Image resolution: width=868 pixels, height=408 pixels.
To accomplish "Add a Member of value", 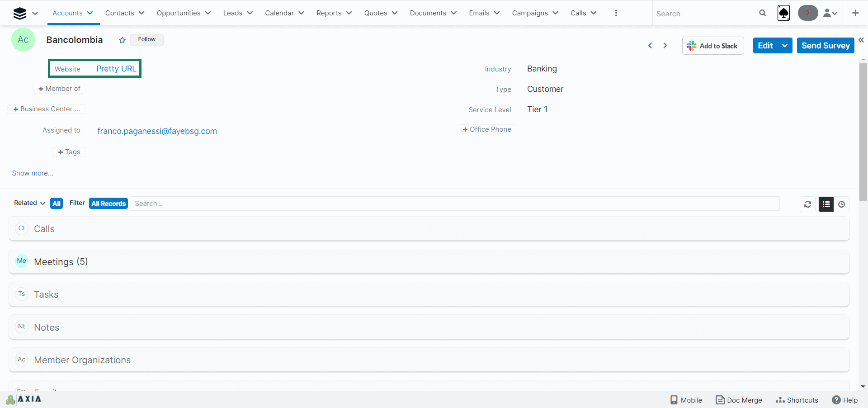I will point(59,89).
